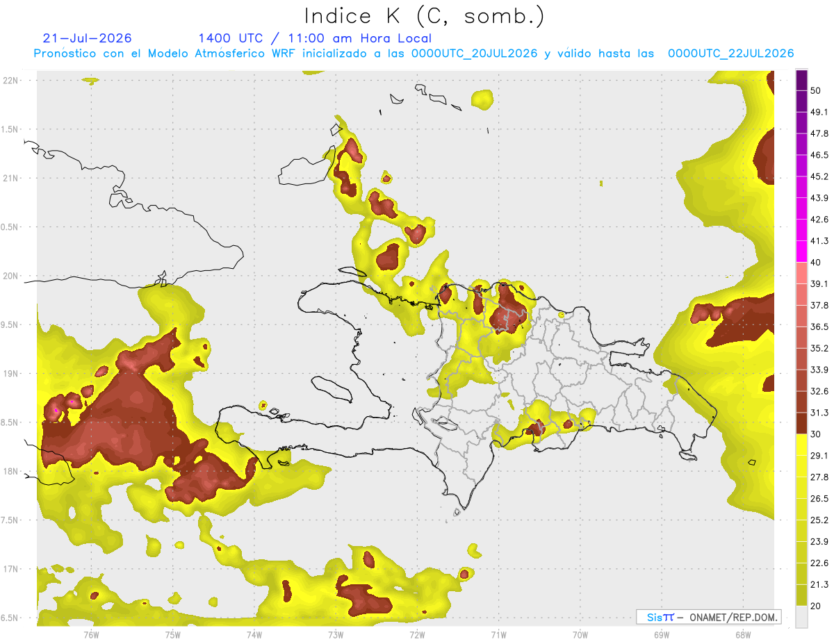Image resolution: width=834 pixels, height=644 pixels.
Task: Click the legend value "41.3"
Action: click(819, 241)
